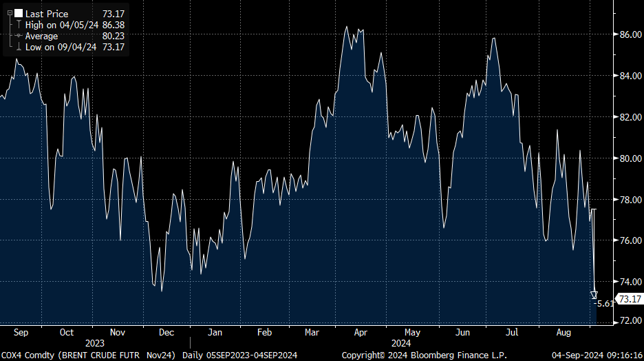Click the High marker icon in legend

click(x=19, y=25)
